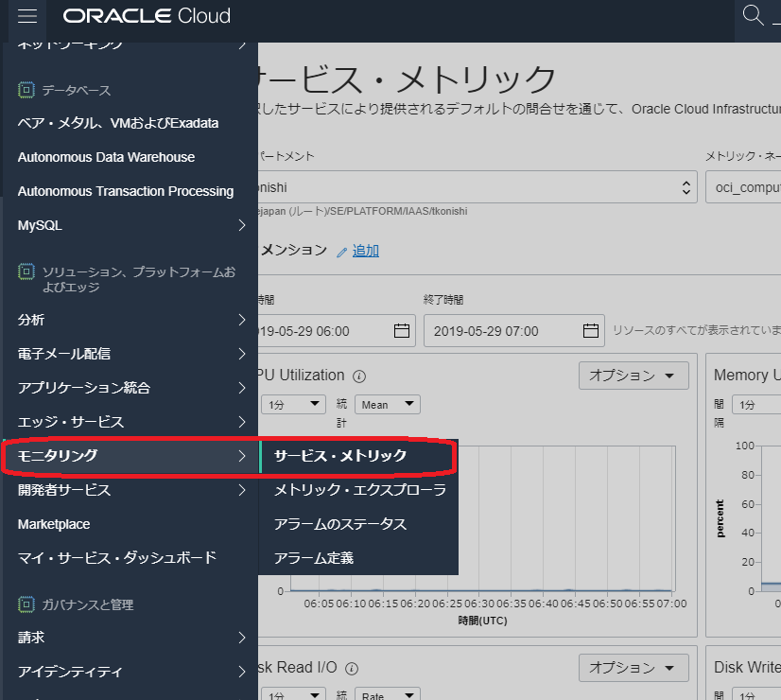Open the calendar picker for 開始時間

pos(401,330)
